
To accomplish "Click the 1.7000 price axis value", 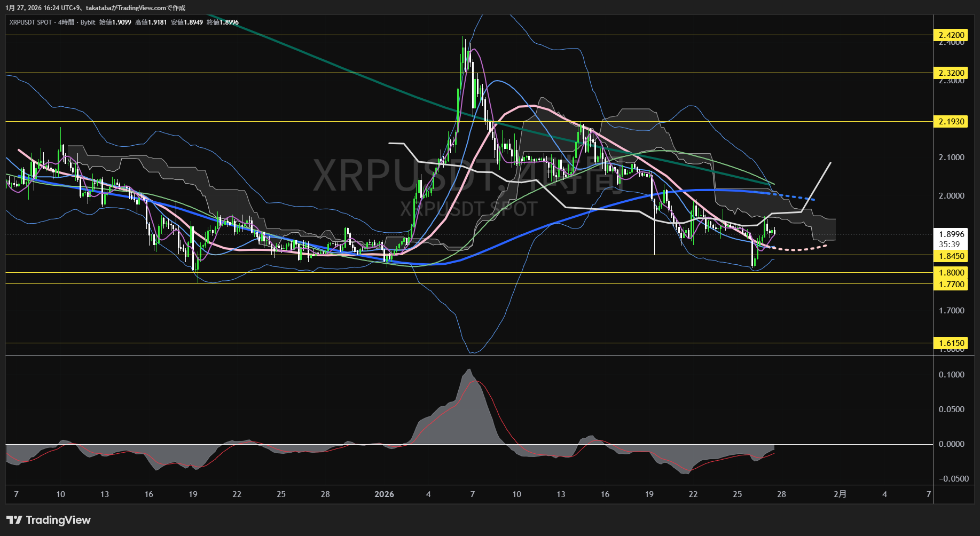I will pyautogui.click(x=952, y=311).
